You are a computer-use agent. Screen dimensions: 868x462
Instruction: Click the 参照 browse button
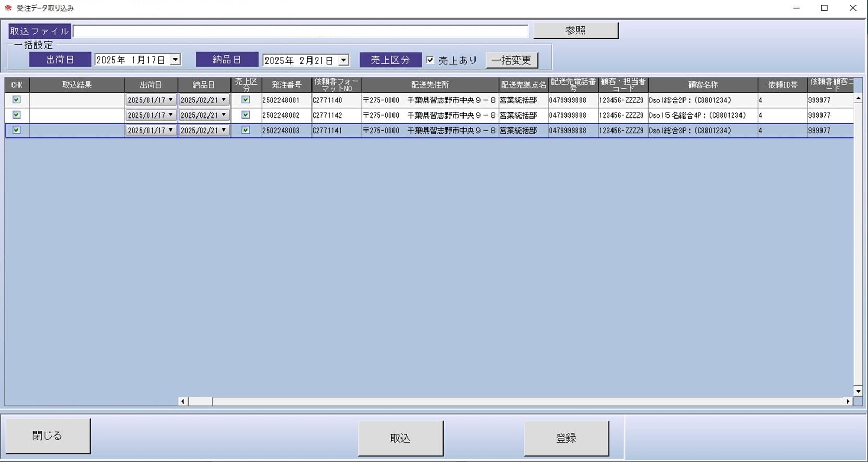point(575,30)
